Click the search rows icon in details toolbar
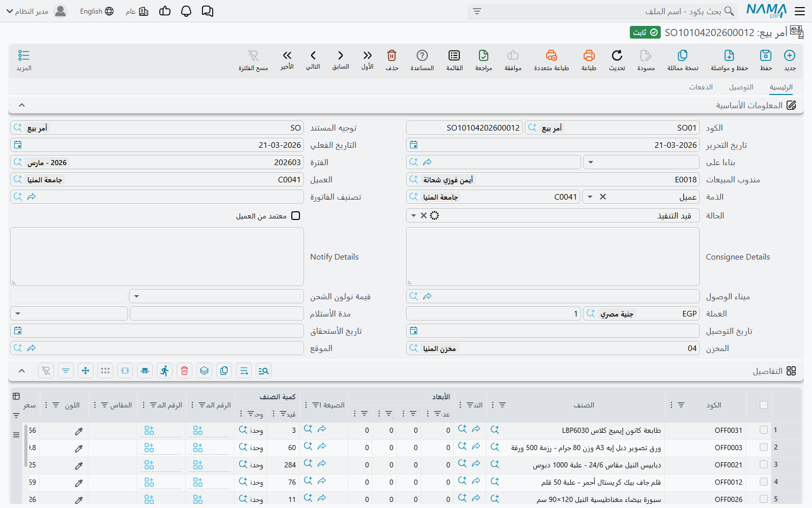This screenshot has width=812, height=508. coord(263,371)
